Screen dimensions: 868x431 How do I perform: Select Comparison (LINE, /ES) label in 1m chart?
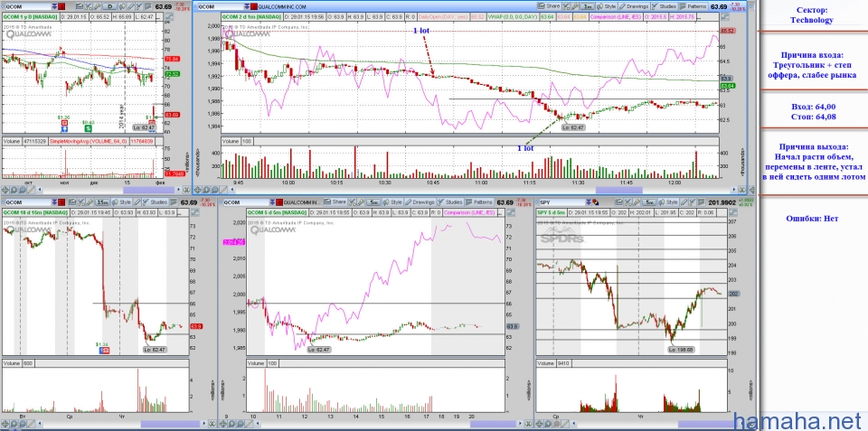point(616,17)
